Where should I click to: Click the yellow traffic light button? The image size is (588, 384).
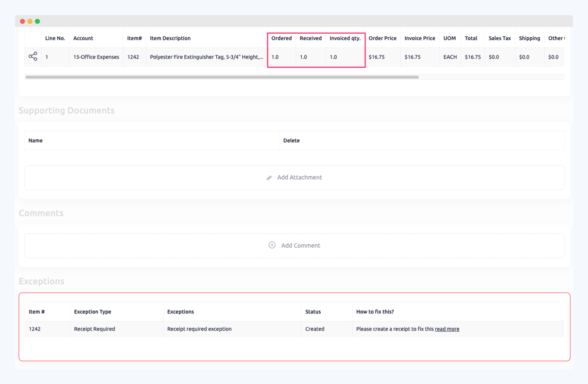pyautogui.click(x=30, y=21)
